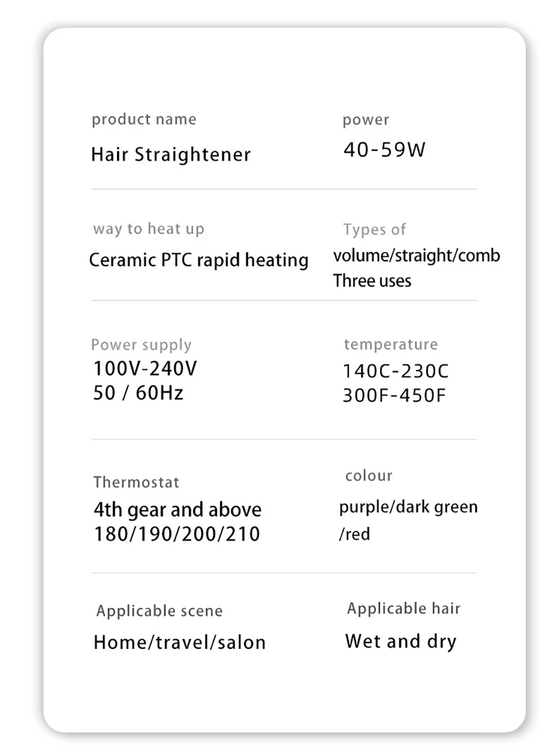Click the '40-59W' power value
The width and height of the screenshot is (557, 756).
pos(384,149)
